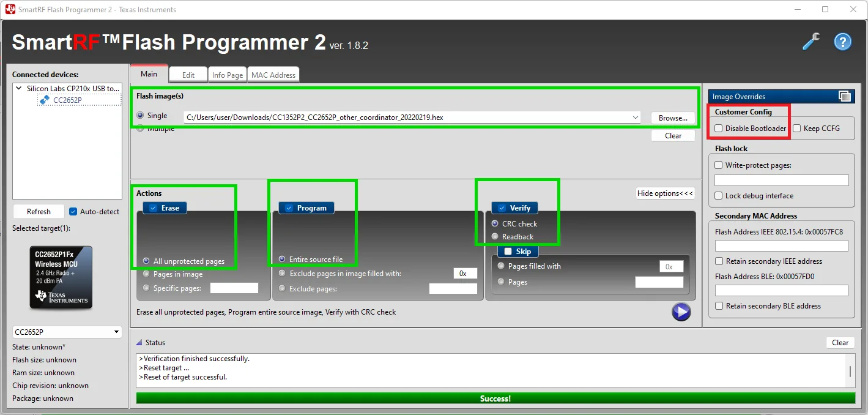Image resolution: width=868 pixels, height=415 pixels.
Task: Click the Texas Instruments title bar logo
Action: tap(10, 9)
